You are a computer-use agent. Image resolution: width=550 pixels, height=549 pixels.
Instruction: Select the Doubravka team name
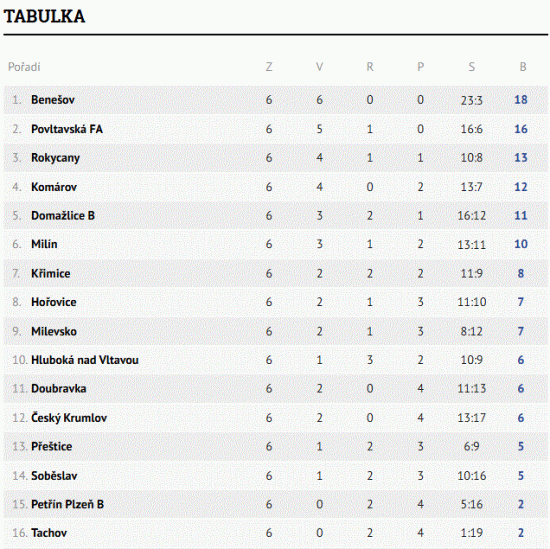click(x=59, y=389)
